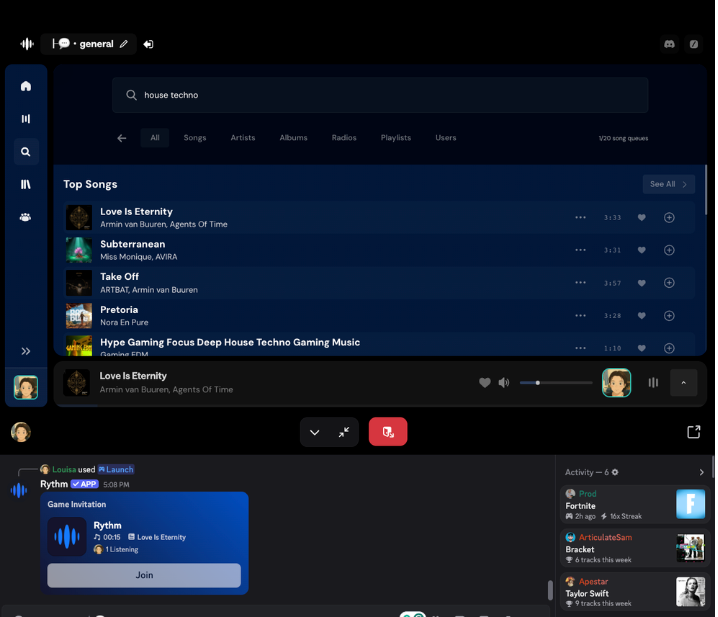Expand the Activity panel chevron
718x617 pixels.
click(701, 472)
